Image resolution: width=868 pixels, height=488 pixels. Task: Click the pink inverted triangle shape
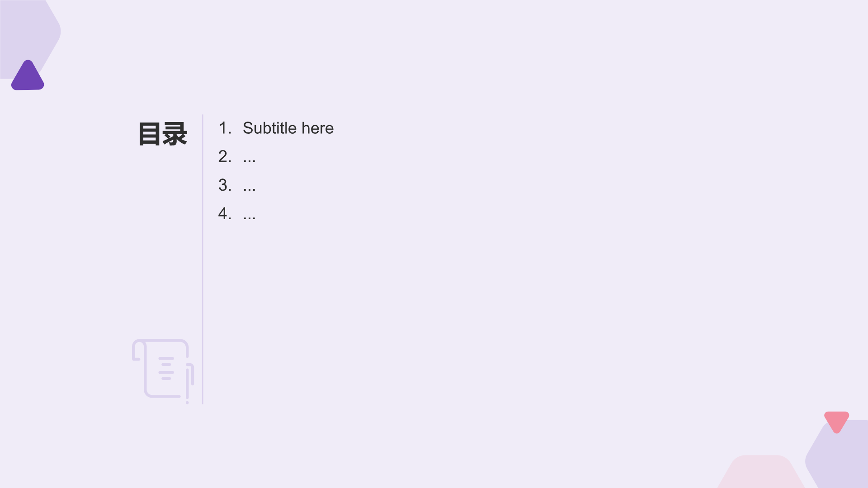click(836, 420)
